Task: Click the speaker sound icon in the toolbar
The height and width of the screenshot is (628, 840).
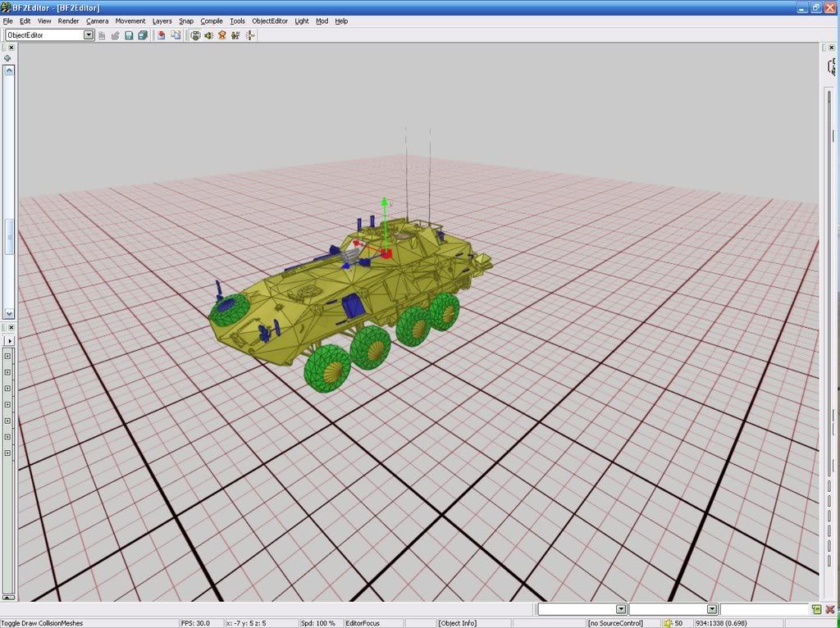Action: [x=208, y=35]
